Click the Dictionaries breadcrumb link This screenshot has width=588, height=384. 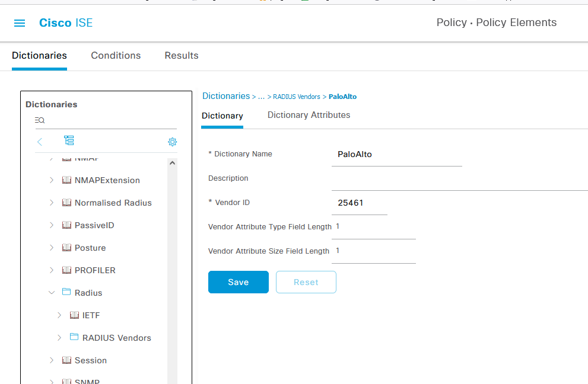[x=226, y=96]
